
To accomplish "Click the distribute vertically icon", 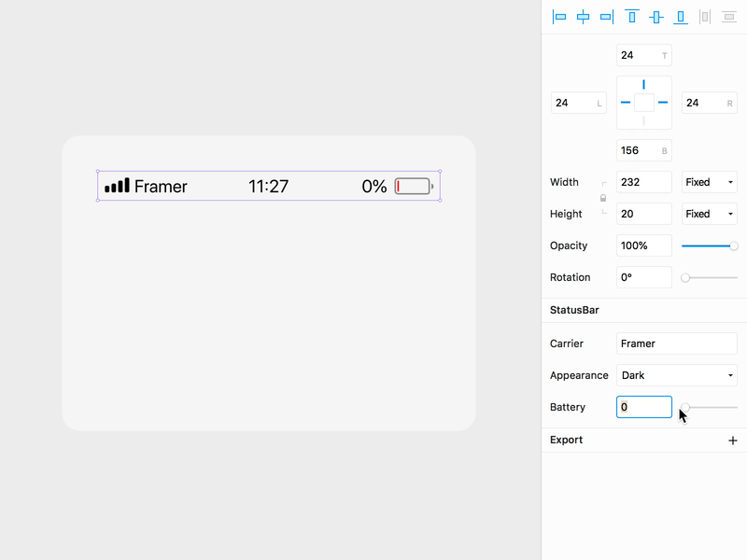I will point(729,17).
